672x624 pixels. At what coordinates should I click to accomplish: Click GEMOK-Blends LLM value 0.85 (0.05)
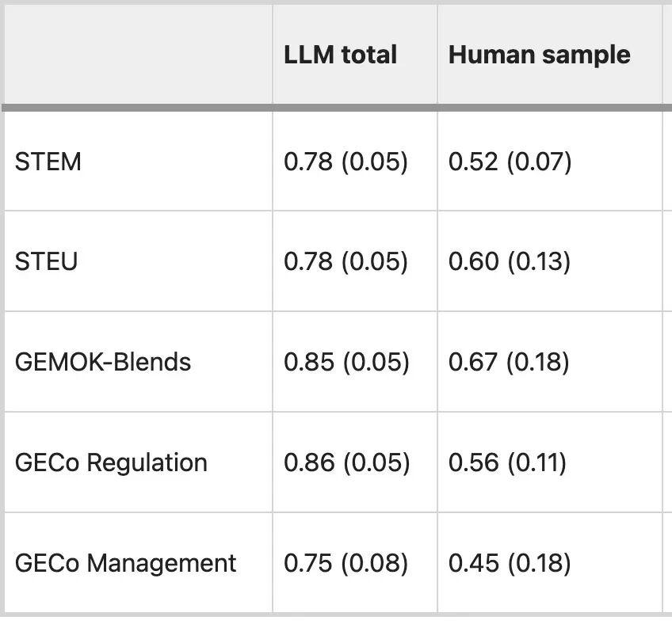tap(346, 362)
